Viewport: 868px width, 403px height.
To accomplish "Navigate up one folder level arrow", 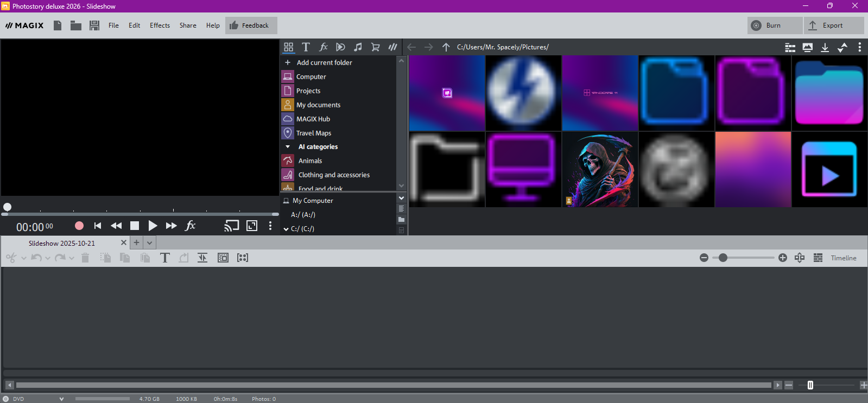I will coord(446,47).
